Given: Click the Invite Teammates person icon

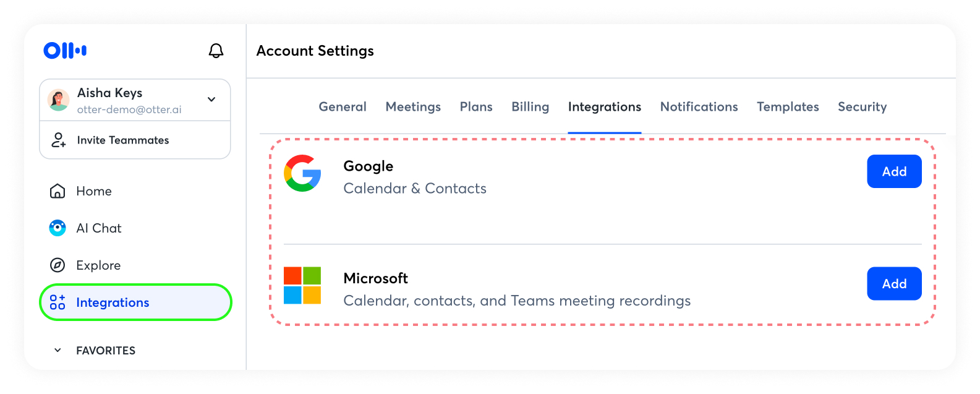Looking at the screenshot, I should [x=58, y=140].
